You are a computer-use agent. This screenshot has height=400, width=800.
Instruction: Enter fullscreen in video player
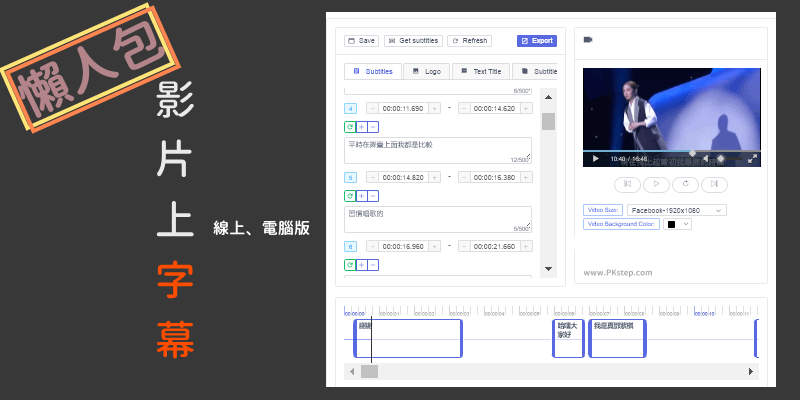tap(752, 159)
